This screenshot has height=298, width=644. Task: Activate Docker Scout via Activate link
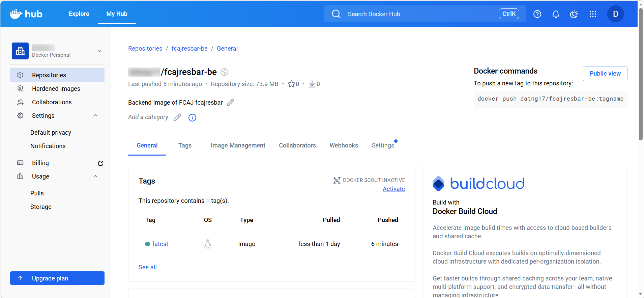tap(393, 189)
